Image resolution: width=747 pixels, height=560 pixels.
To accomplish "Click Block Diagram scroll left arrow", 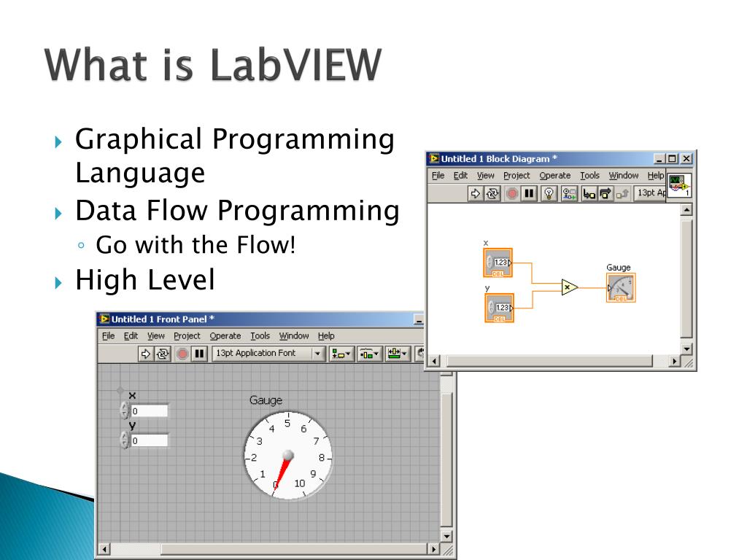I will (x=434, y=362).
